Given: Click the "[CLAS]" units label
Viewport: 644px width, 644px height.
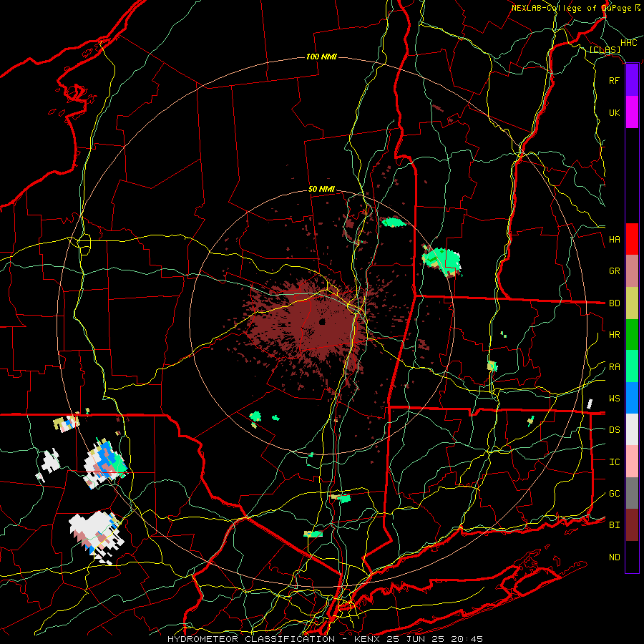Looking at the screenshot, I should click(605, 50).
